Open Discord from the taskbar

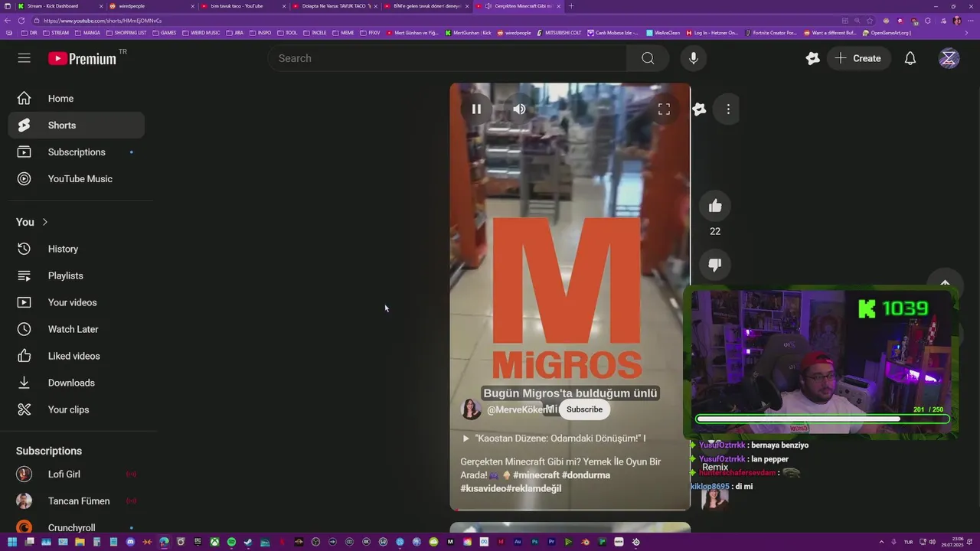130,543
